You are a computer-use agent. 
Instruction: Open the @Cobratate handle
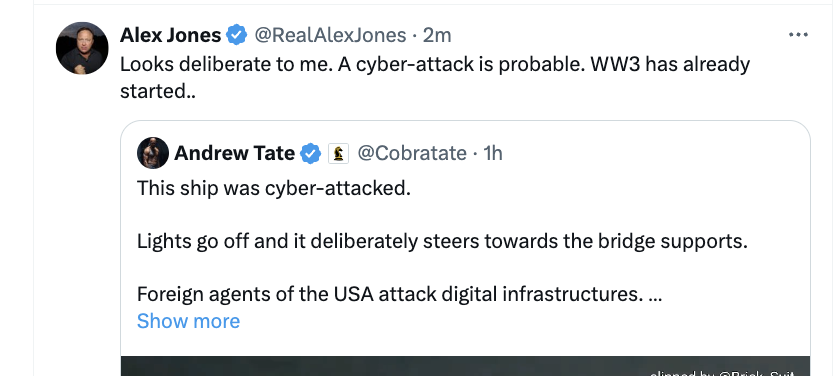pos(411,154)
